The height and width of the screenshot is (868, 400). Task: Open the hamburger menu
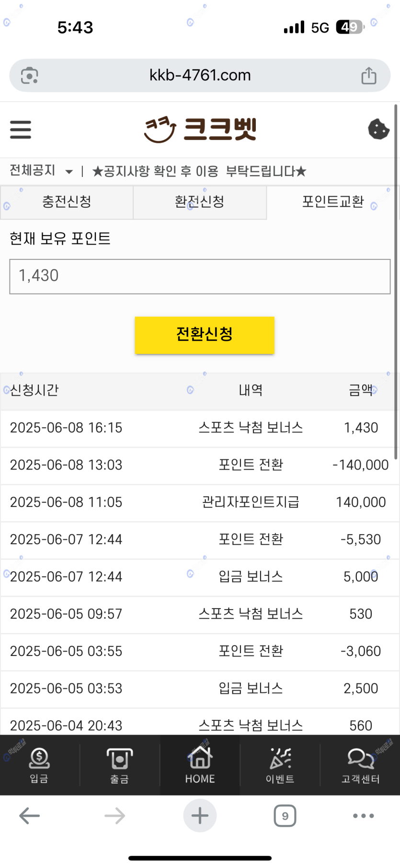pos(21,129)
